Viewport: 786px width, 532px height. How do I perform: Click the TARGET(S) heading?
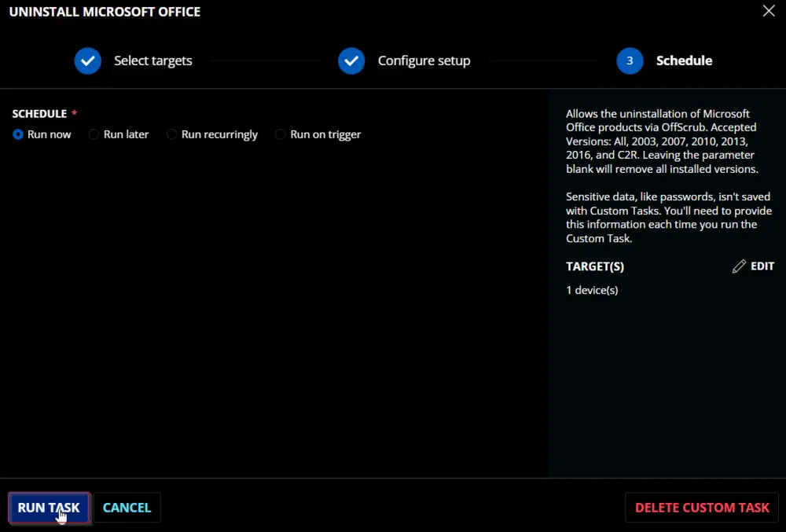[595, 266]
